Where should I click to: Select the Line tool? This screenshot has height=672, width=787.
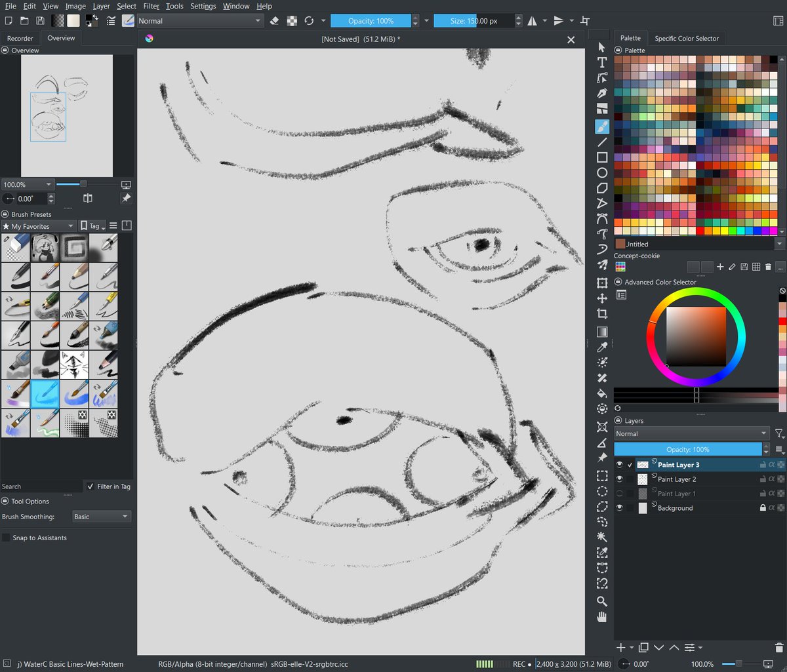pos(602,142)
